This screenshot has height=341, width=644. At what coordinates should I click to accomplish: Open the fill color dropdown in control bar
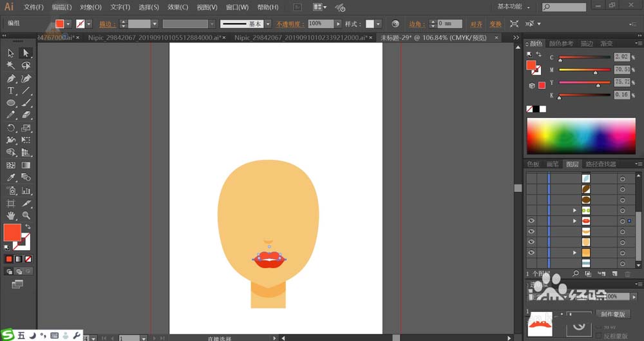coord(69,24)
